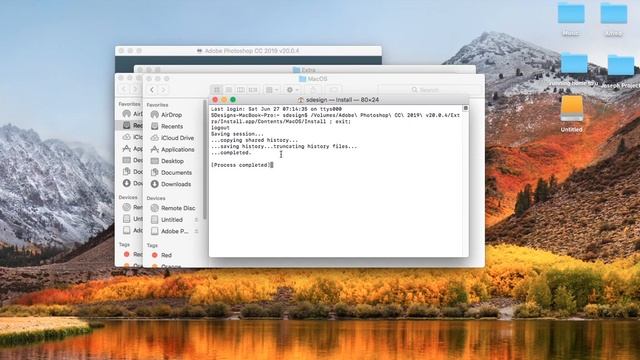This screenshot has width=640, height=360.
Task: Switch MacOS Finder window to cover flow view
Action: pos(253,90)
